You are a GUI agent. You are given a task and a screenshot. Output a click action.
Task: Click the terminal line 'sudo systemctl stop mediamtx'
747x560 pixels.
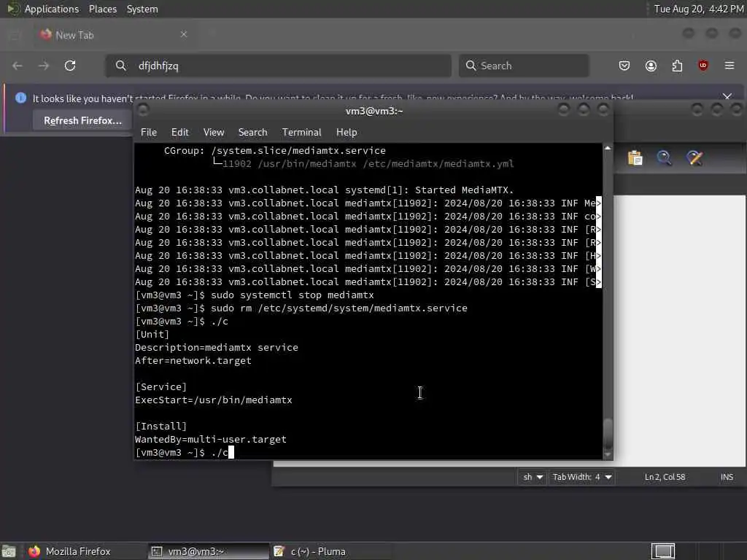[x=293, y=295]
